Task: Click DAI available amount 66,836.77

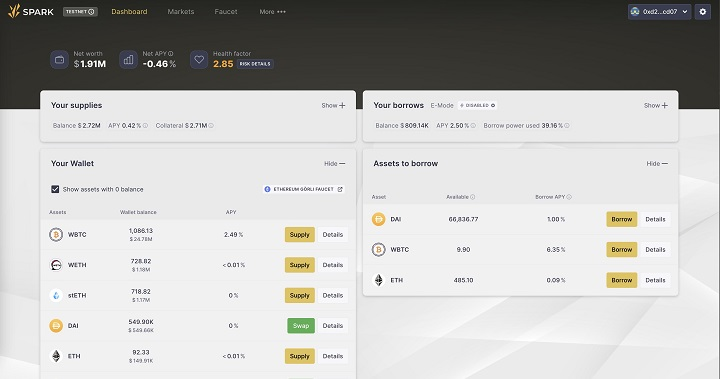Action: point(463,219)
